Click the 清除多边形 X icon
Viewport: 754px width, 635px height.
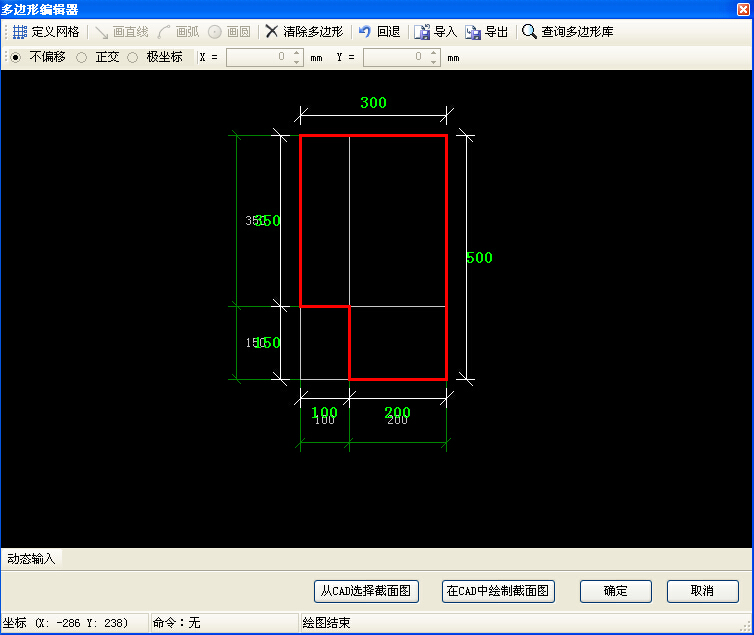click(x=272, y=31)
